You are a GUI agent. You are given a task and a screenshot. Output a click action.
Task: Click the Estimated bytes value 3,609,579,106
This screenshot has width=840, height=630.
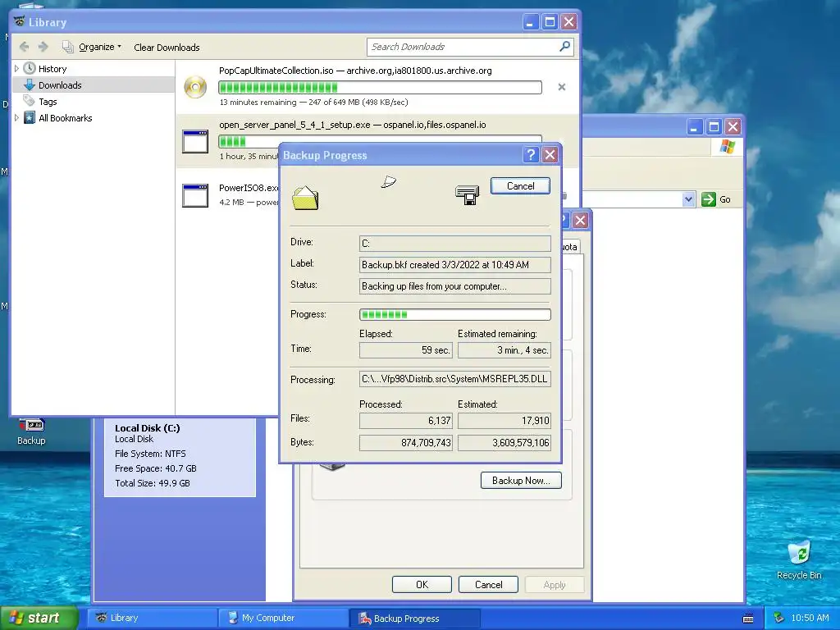[504, 442]
